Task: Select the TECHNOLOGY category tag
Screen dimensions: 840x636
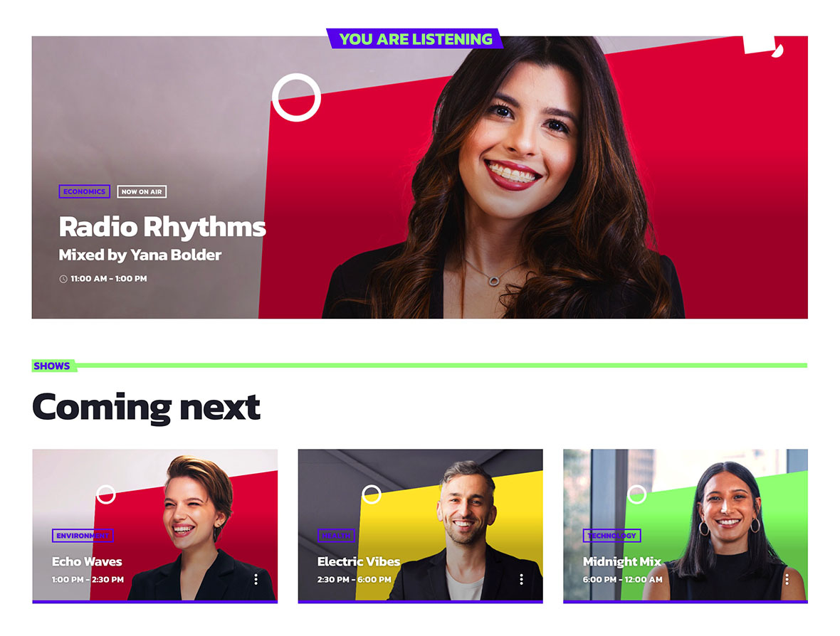Action: pos(611,536)
